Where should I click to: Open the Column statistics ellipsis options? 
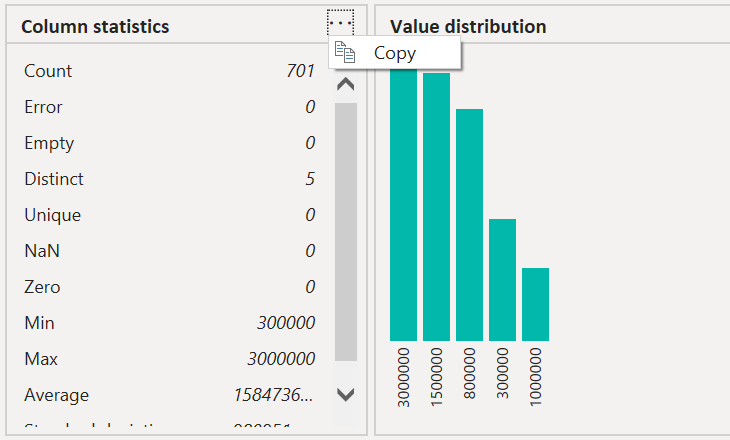[x=341, y=22]
